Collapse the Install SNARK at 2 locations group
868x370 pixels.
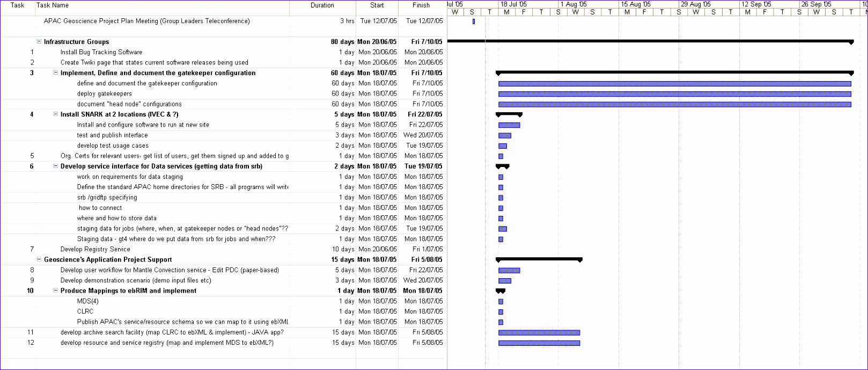click(56, 114)
